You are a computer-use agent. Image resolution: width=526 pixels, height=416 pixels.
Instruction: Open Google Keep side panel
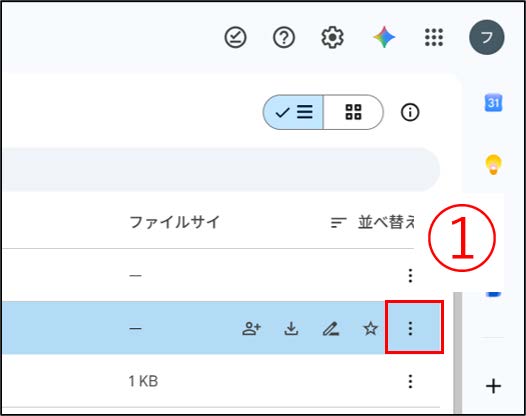[x=493, y=165]
